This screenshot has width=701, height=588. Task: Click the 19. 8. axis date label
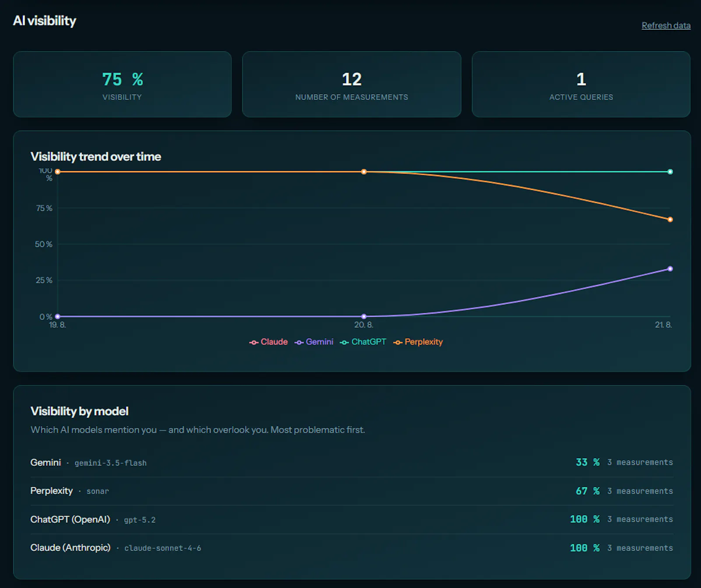[x=57, y=325]
